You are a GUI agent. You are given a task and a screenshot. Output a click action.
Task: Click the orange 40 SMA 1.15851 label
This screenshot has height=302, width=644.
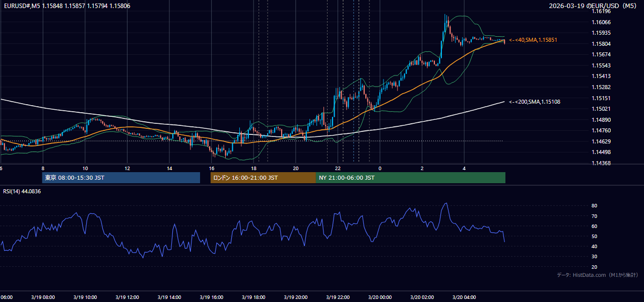533,40
